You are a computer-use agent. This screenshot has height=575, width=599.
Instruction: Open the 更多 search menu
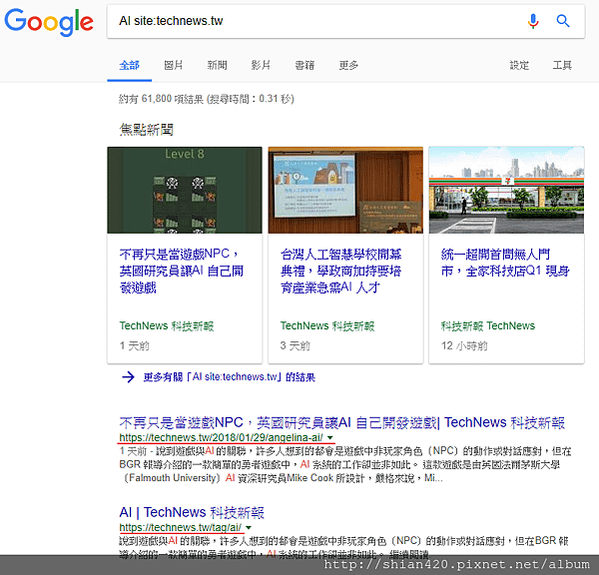click(x=348, y=65)
